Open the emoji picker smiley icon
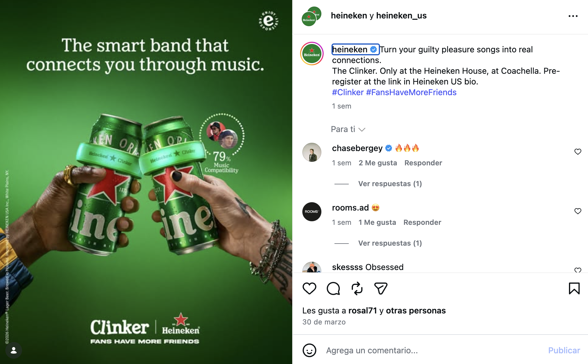This screenshot has width=588, height=364. coord(309,350)
